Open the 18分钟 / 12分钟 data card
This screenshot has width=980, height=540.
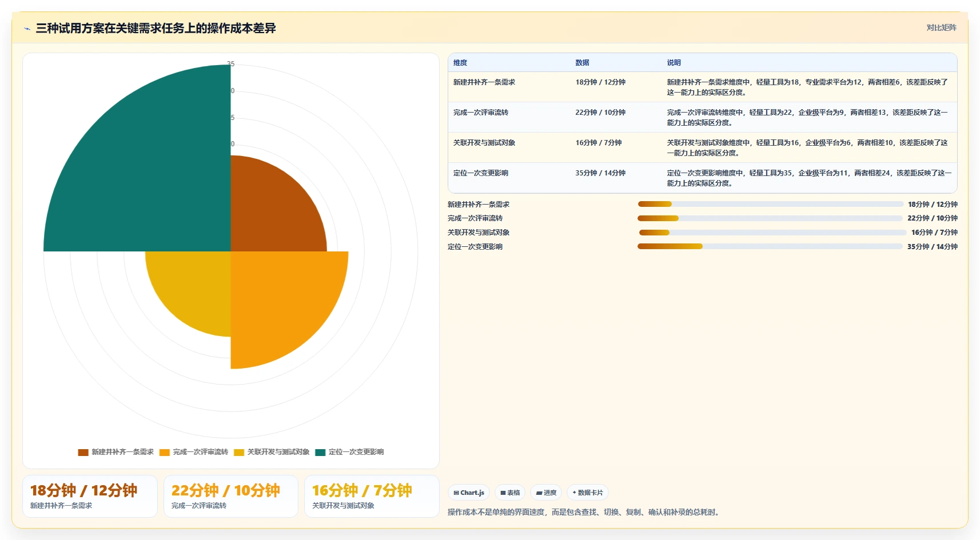[x=90, y=496]
